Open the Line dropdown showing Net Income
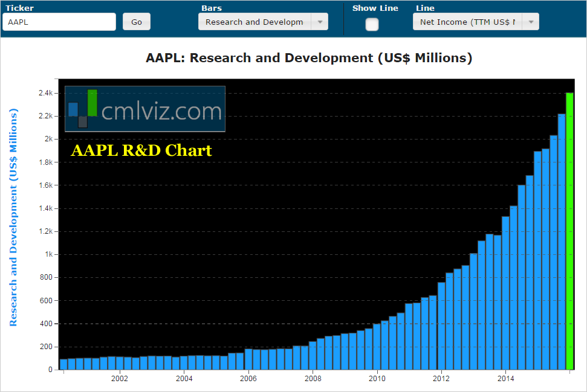The width and height of the screenshot is (587, 392). pos(476,22)
